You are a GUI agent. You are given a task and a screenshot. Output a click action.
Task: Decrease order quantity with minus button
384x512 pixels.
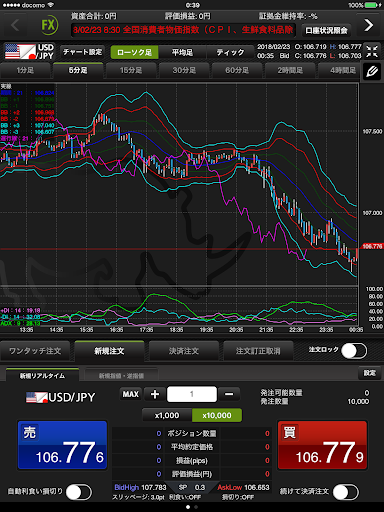click(x=229, y=394)
